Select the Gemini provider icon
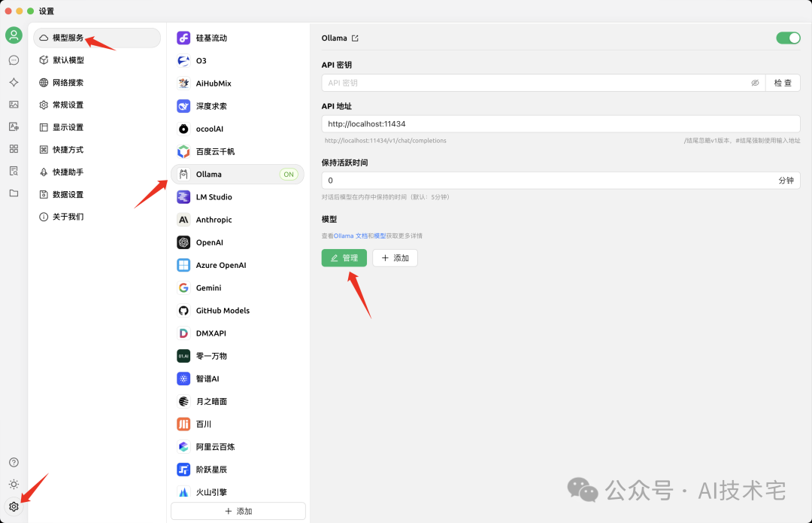The width and height of the screenshot is (812, 523). (x=183, y=287)
